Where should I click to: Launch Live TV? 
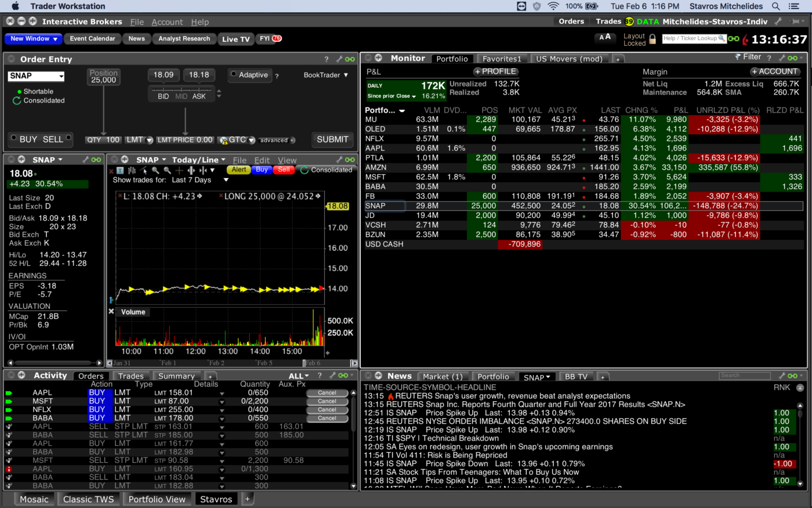pyautogui.click(x=235, y=39)
